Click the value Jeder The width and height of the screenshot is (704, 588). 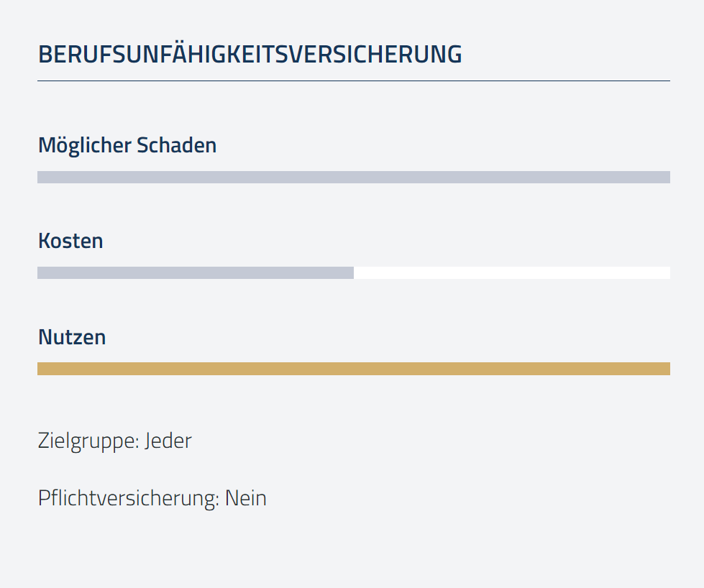(168, 441)
